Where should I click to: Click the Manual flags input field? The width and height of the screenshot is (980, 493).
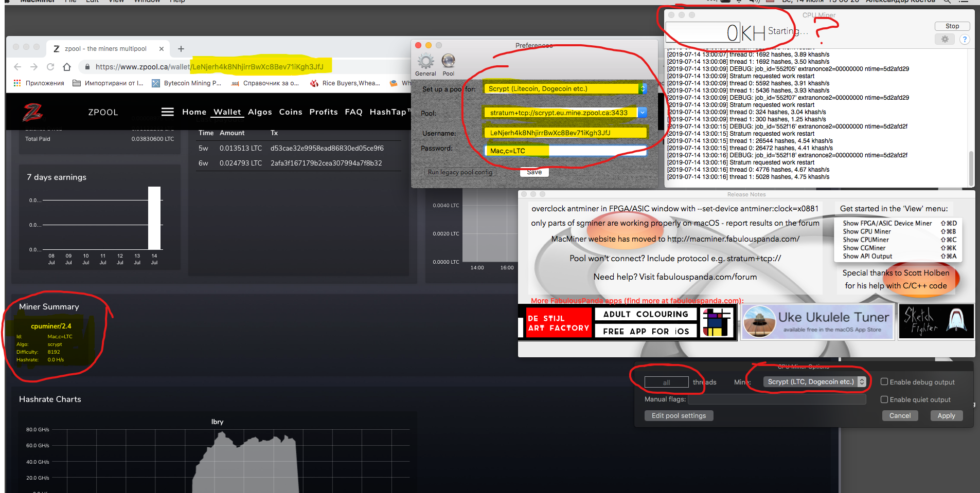[777, 399]
